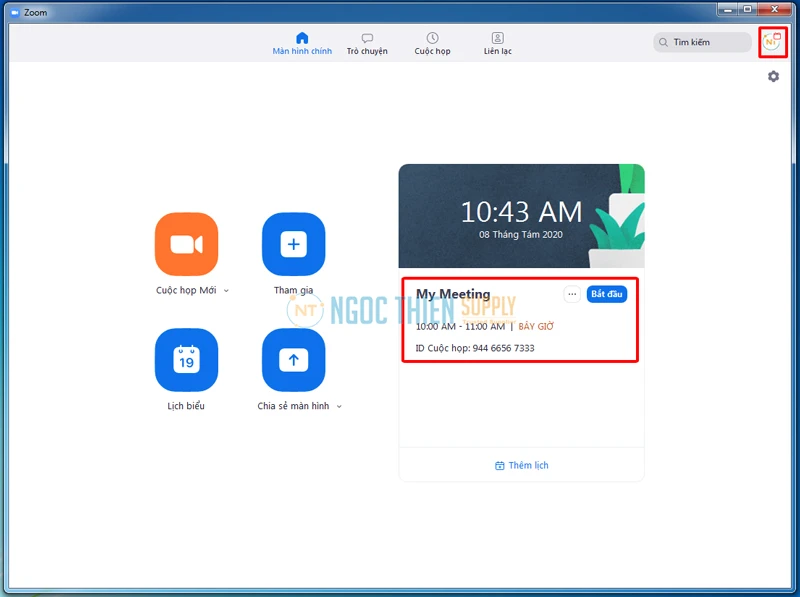
Task: Start a new meeting with orange camera icon
Action: click(x=186, y=244)
